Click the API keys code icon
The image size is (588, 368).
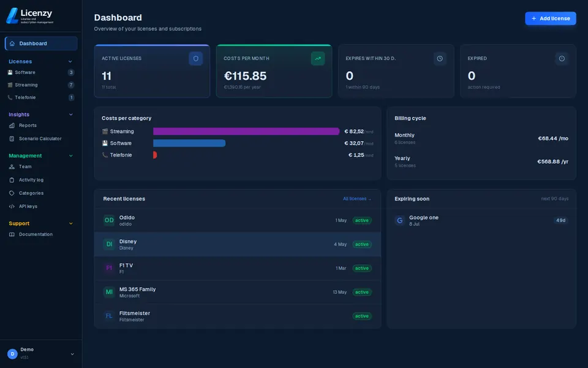(12, 206)
